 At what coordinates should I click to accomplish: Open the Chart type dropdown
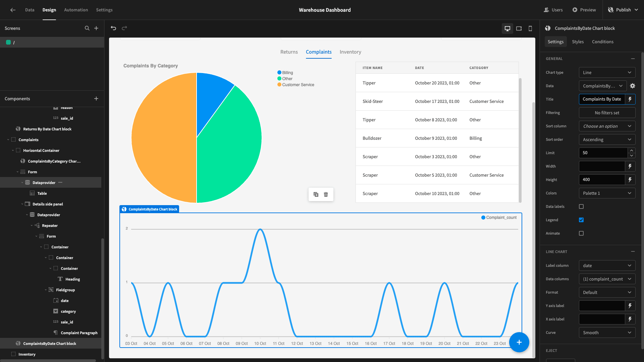point(607,72)
